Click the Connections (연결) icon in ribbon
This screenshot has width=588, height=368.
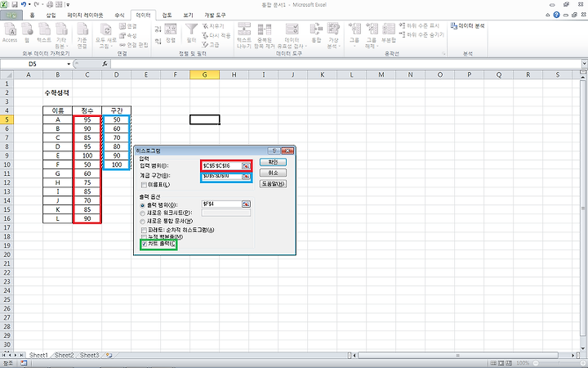(x=122, y=26)
